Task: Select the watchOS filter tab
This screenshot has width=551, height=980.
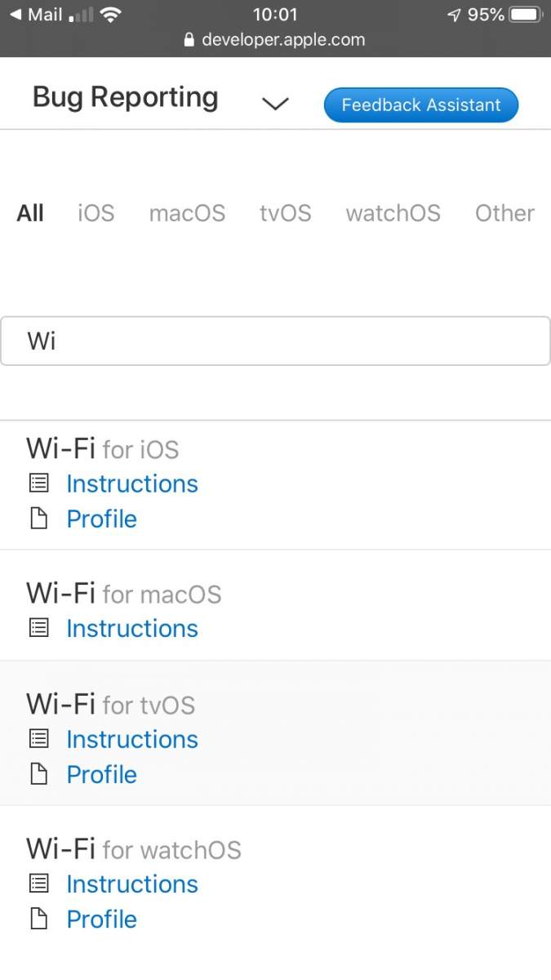Action: point(393,213)
